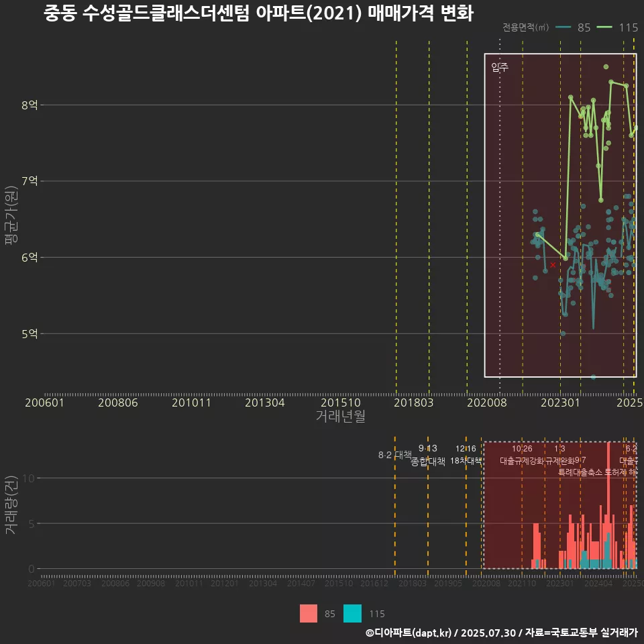Click the '8·2 대책' policy label
Viewport: 644px width, 644px height.
point(394,455)
